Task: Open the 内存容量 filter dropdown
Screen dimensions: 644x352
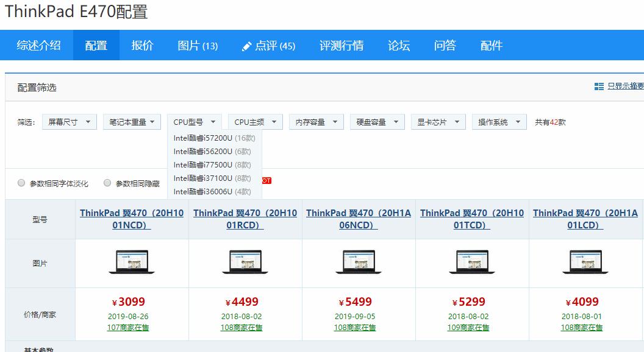Action: pos(316,121)
